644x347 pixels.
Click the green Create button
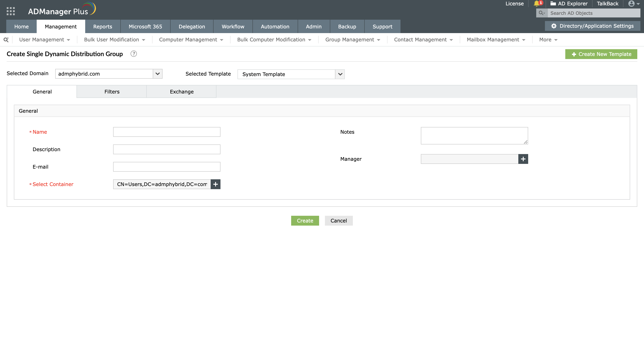pos(305,221)
